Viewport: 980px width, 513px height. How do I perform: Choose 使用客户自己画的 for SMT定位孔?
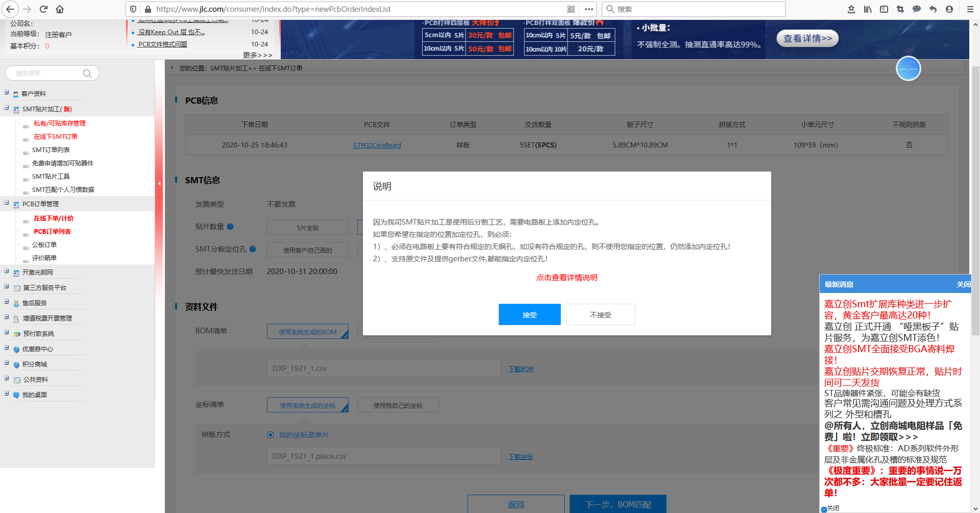pyautogui.click(x=307, y=250)
